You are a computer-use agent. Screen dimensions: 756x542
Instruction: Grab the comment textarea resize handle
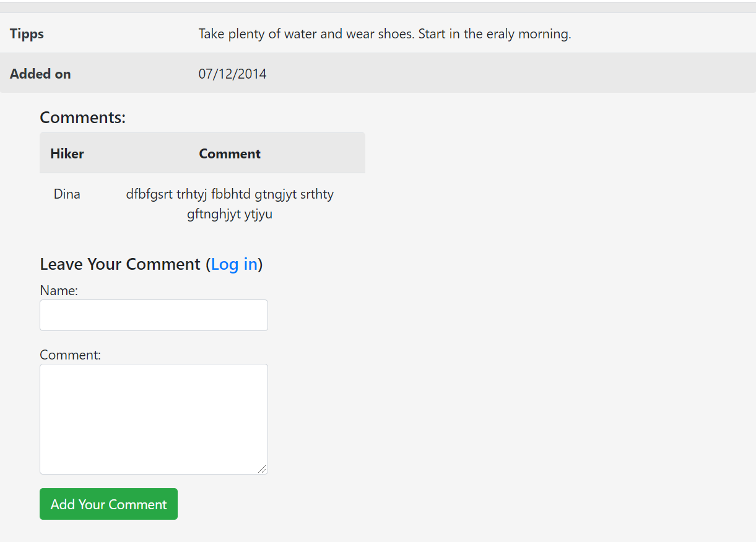coord(263,469)
